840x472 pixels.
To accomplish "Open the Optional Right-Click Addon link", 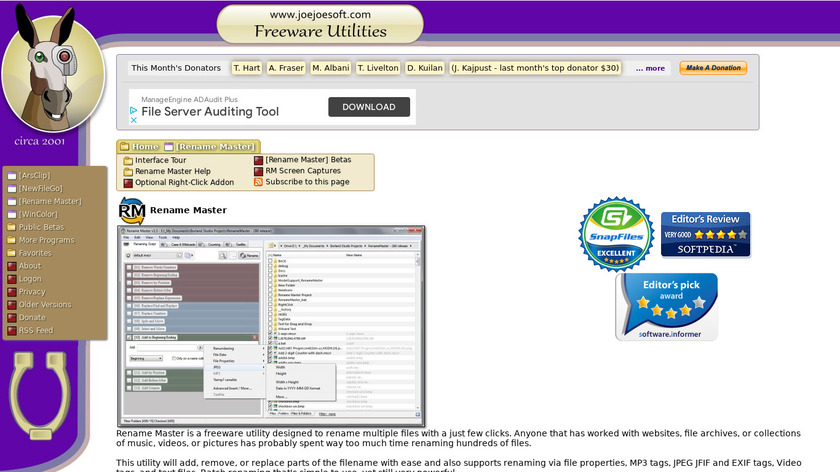I will tap(184, 183).
